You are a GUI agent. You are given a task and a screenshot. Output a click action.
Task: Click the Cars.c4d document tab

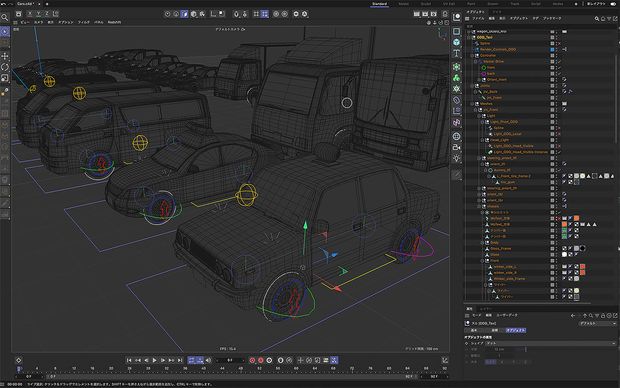pyautogui.click(x=25, y=4)
